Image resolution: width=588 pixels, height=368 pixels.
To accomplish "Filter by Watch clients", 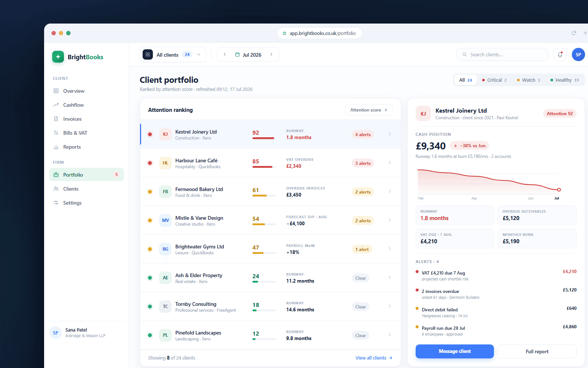I will (528, 80).
